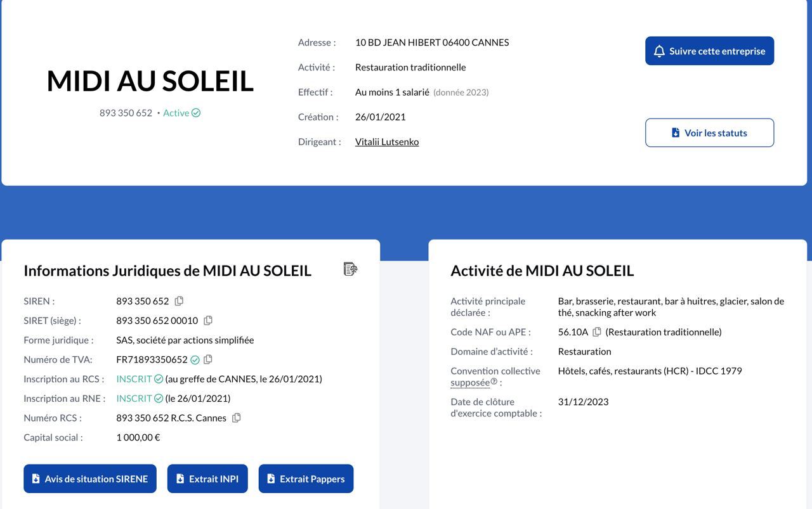The width and height of the screenshot is (812, 509).
Task: Click the report document icon beside Informations Juridiques
Action: coord(350,269)
